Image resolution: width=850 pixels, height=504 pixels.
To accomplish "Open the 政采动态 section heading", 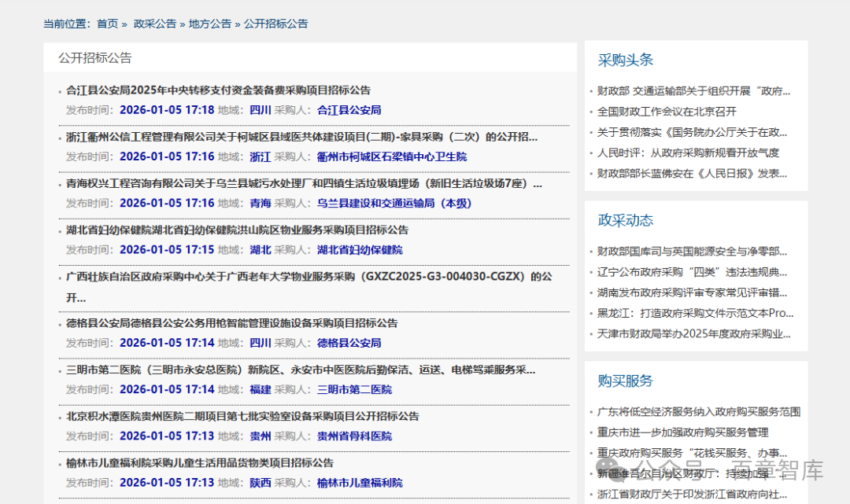I will click(625, 220).
